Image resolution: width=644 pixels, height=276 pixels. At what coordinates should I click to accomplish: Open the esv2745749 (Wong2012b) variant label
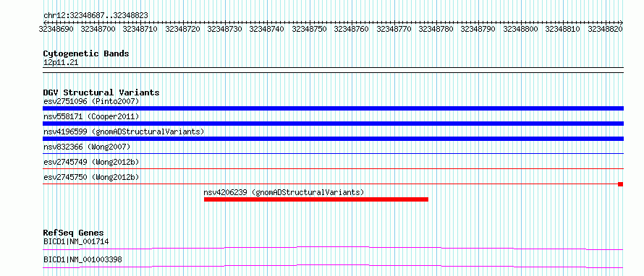[91, 162]
